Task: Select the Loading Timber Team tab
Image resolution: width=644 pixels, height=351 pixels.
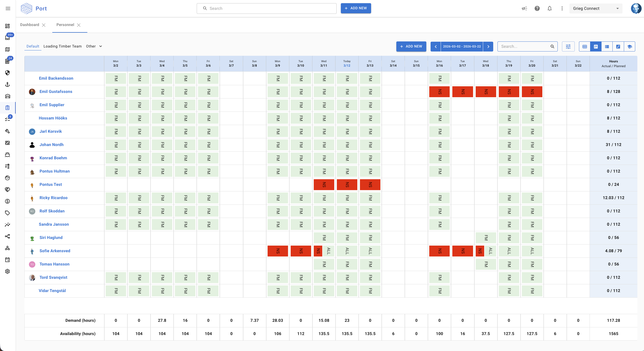Action: (62, 46)
